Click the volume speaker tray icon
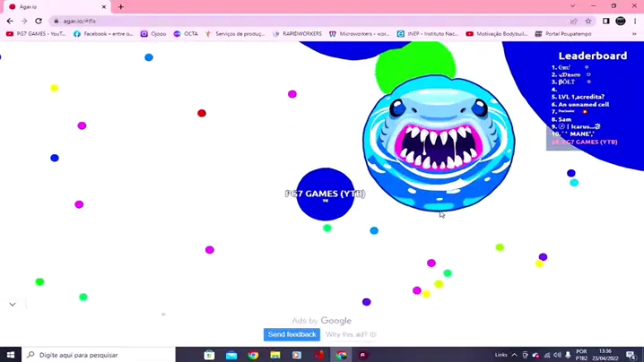 (x=557, y=355)
